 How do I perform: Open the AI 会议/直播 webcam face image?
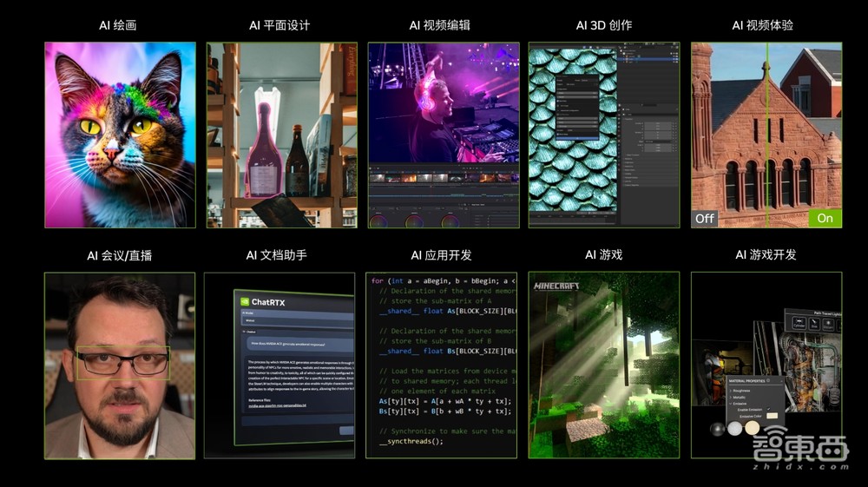pos(120,365)
